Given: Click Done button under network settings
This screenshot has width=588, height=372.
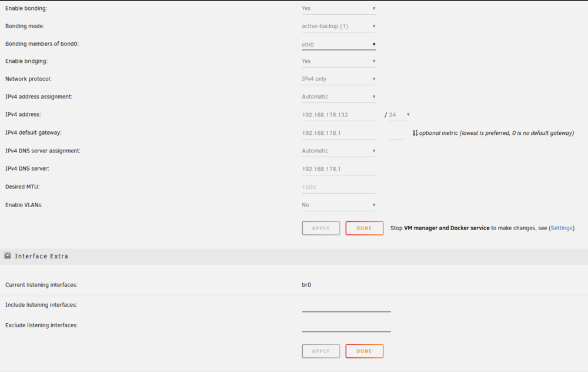Looking at the screenshot, I should pos(365,228).
